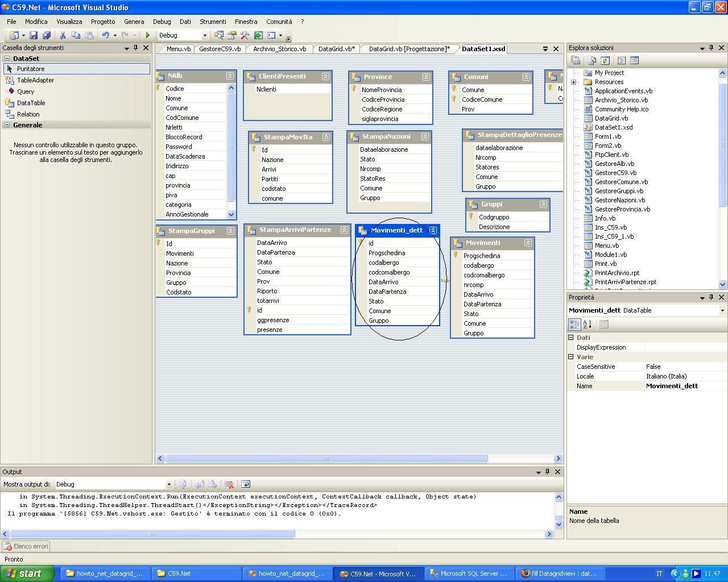Click the Undo arrow icon

[105, 35]
